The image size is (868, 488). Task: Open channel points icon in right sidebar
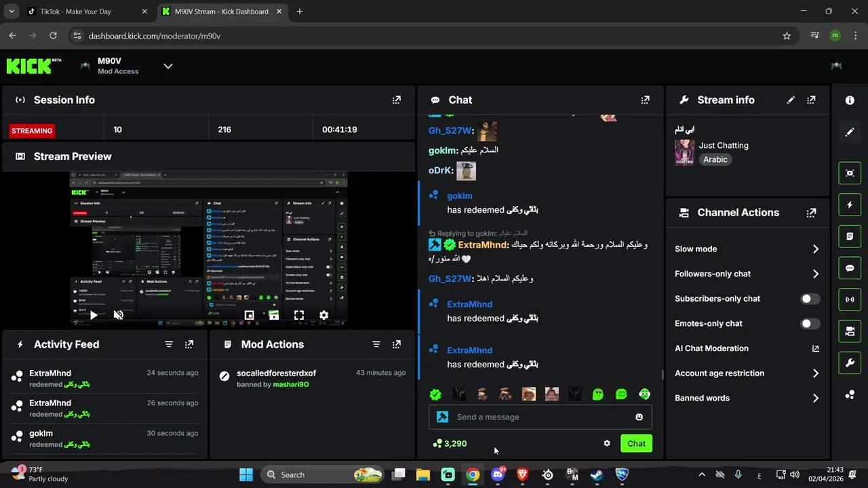click(x=850, y=395)
